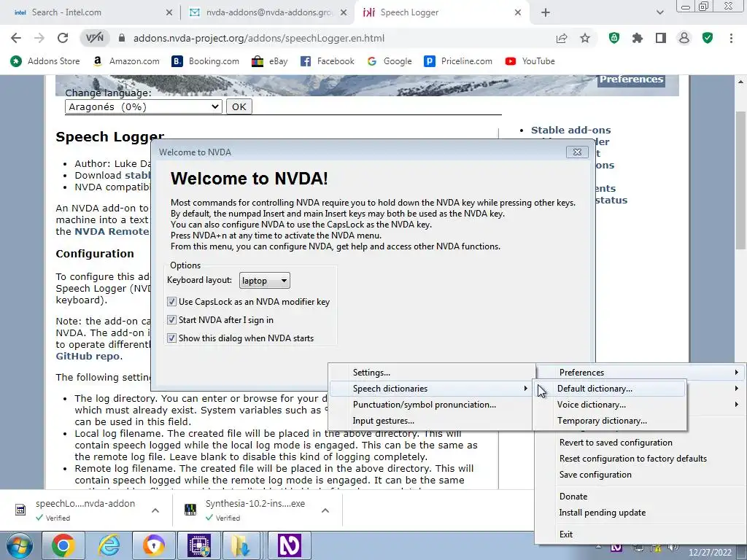Open the Keyboard layout laptop dropdown
The height and width of the screenshot is (560, 747).
point(264,281)
